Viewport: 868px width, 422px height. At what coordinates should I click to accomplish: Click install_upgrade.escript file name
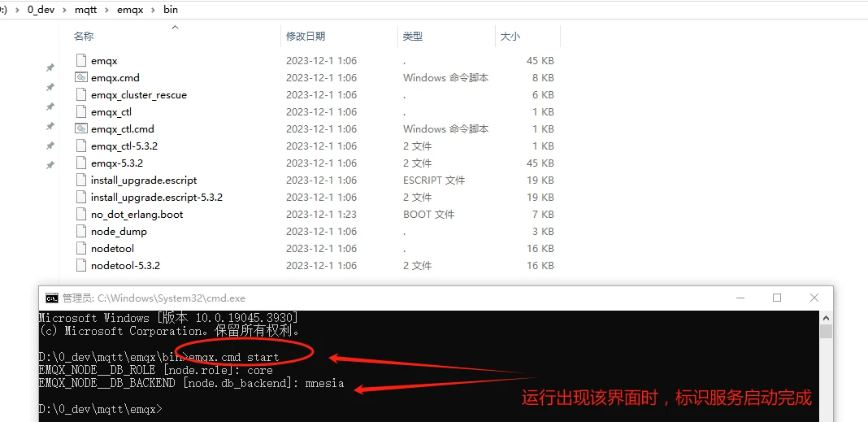[x=144, y=181]
